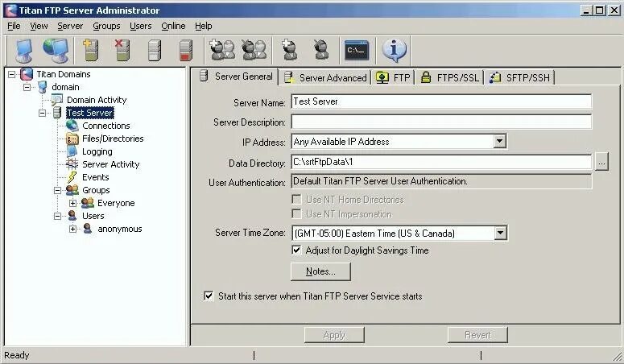Image resolution: width=624 pixels, height=364 pixels.
Task: Click the Groups people icon in tree
Action: click(x=72, y=190)
